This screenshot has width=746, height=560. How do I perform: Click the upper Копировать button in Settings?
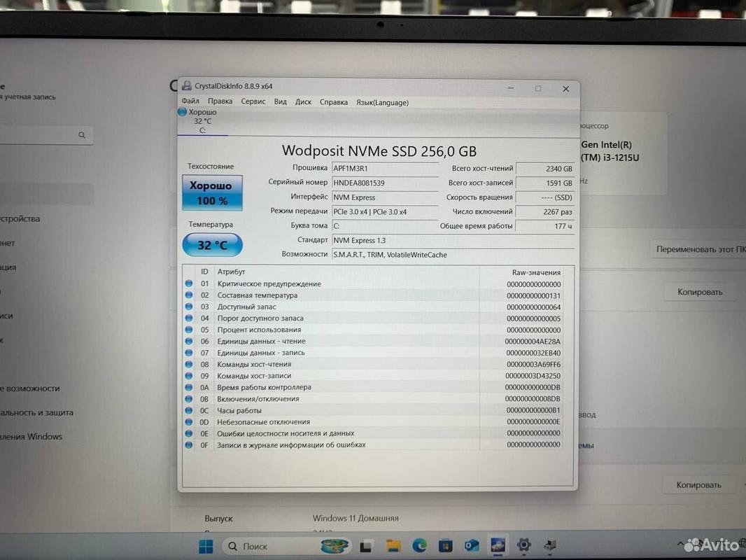(700, 292)
